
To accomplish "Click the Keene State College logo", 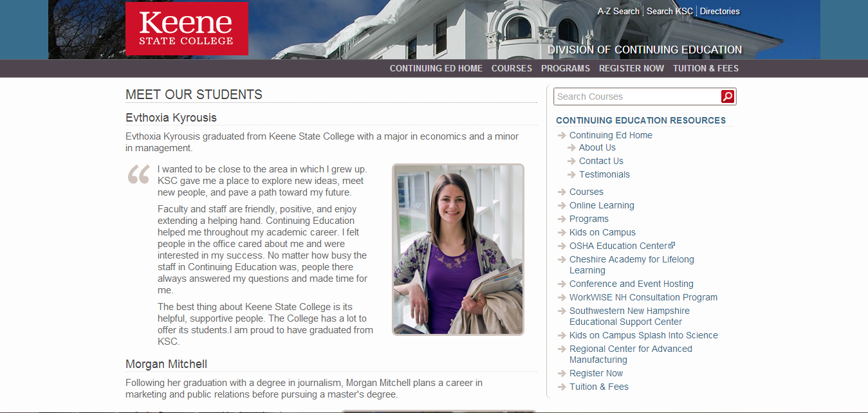I will pos(187,29).
